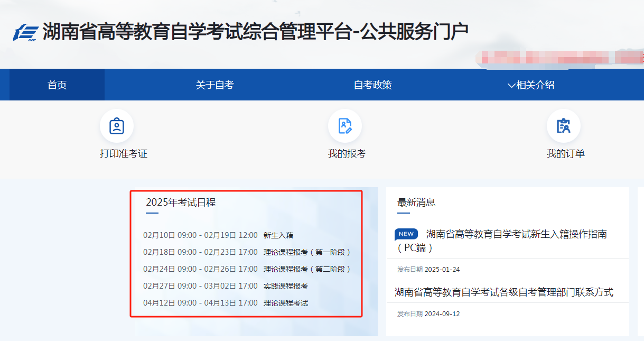Click the 打印准考证 text label
Image resolution: width=644 pixels, height=341 pixels.
124,154
